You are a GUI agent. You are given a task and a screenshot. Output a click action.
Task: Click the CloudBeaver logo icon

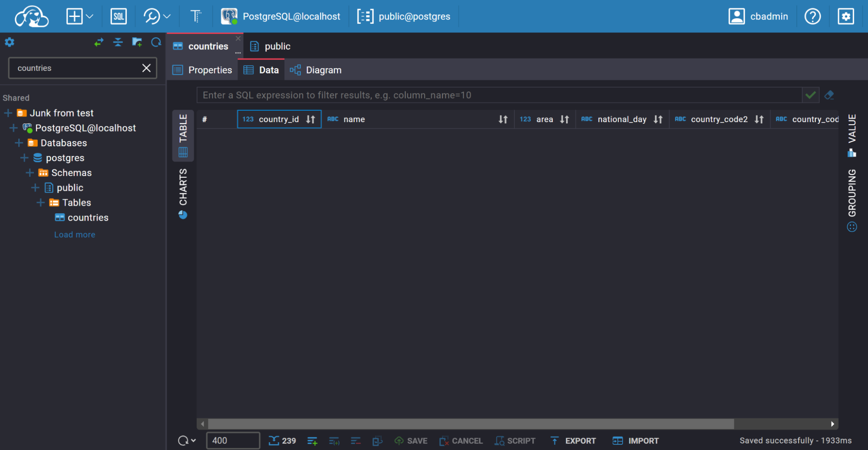click(x=32, y=17)
